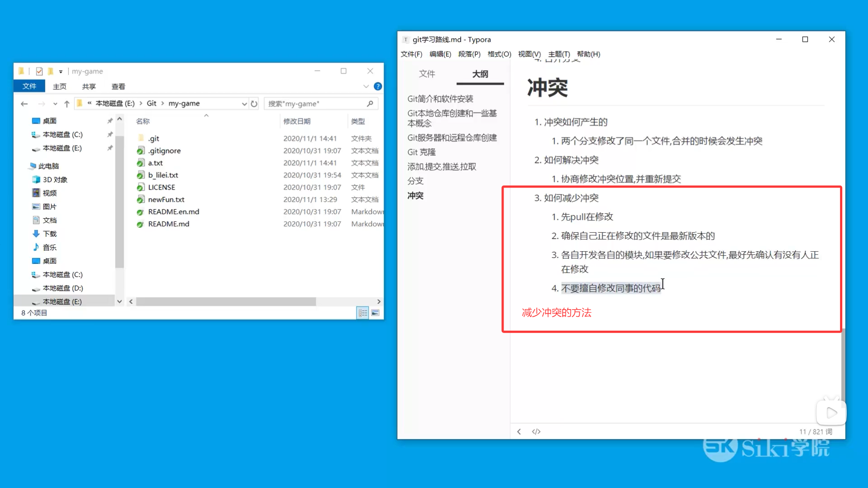The height and width of the screenshot is (488, 868).
Task: Select the newFun.txt file
Action: 166,199
